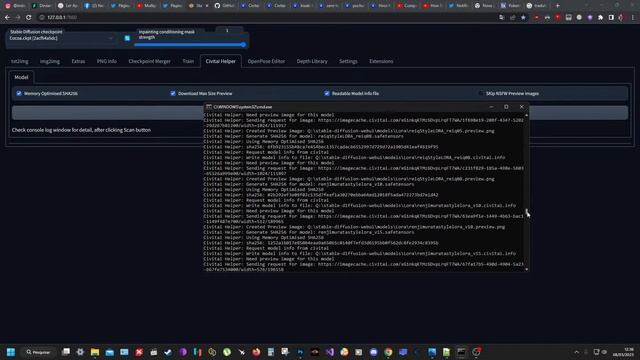Image resolution: width=640 pixels, height=360 pixels.
Task: Open Visual Studio from the taskbar
Action: click(x=329, y=352)
